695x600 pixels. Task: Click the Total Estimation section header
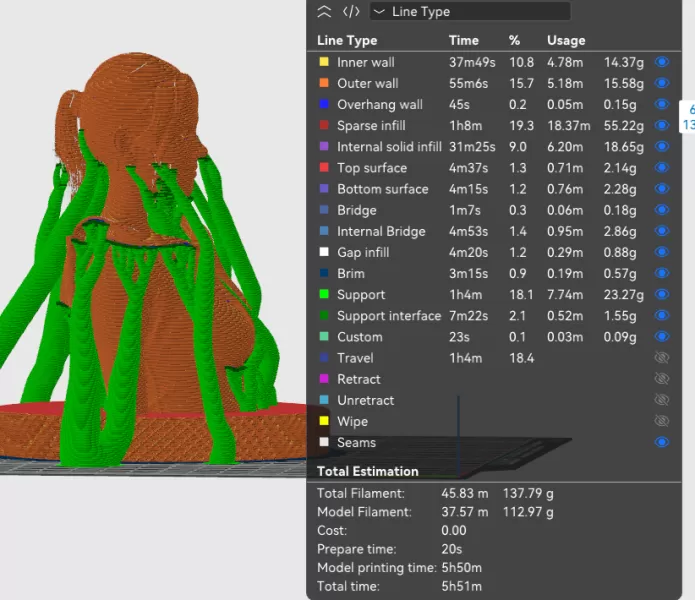(368, 471)
